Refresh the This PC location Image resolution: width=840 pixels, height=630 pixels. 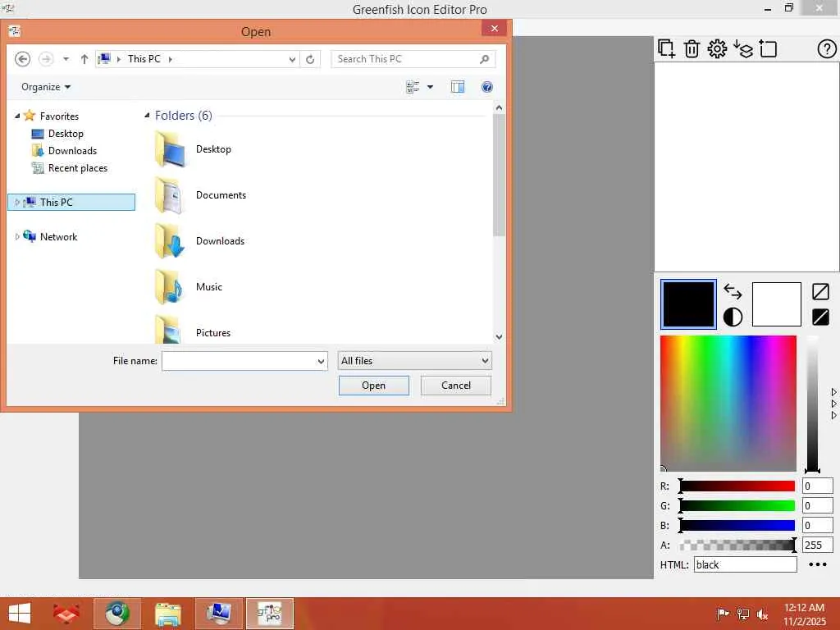[x=310, y=59]
